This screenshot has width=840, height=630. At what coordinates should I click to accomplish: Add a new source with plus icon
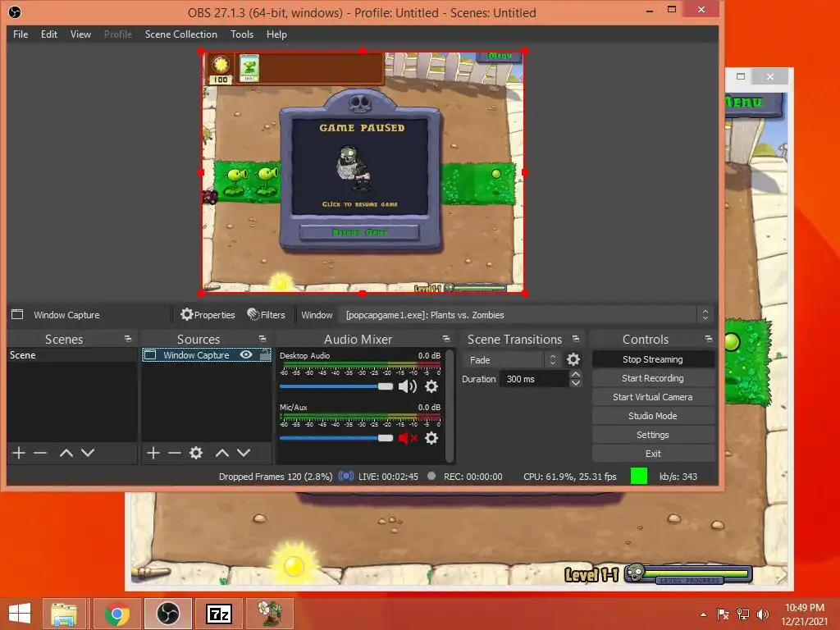pos(153,453)
